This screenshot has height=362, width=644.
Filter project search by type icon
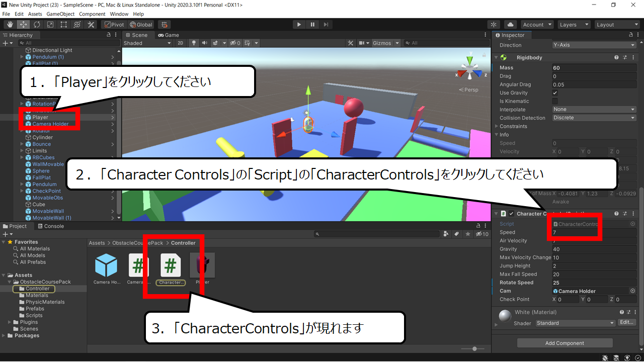446,234
